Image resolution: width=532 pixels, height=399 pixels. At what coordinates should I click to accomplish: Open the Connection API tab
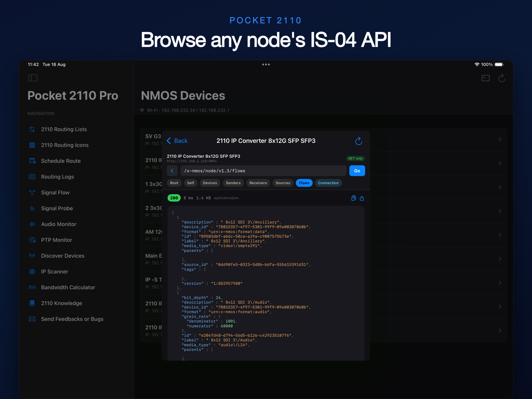coord(328,183)
